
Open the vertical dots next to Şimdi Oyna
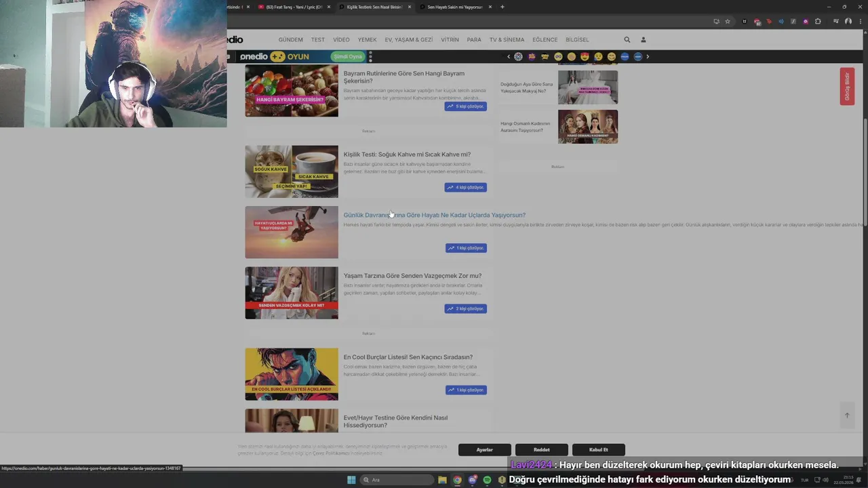pos(370,57)
